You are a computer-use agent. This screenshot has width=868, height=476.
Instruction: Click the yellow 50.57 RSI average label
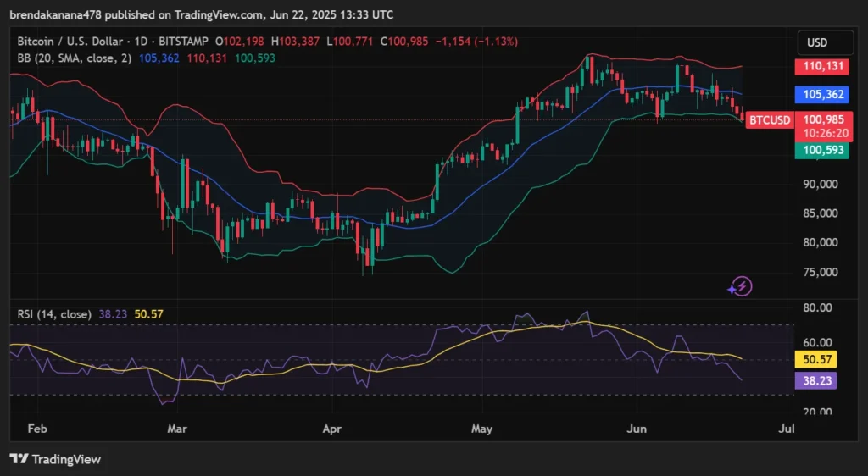tap(816, 359)
